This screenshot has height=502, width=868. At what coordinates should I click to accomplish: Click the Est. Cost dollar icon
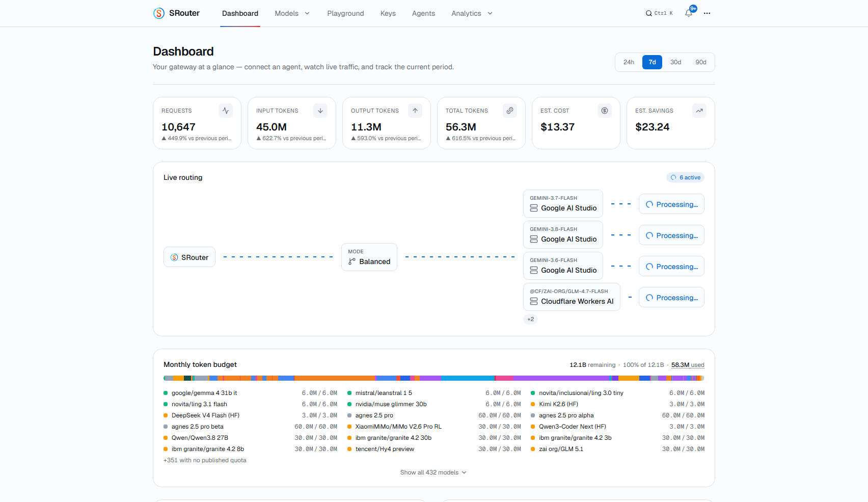[605, 111]
